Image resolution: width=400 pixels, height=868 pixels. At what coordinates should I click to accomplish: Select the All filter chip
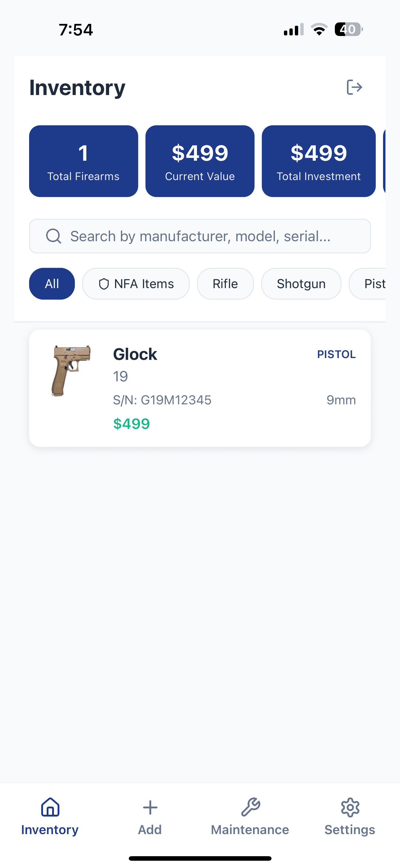coord(52,284)
